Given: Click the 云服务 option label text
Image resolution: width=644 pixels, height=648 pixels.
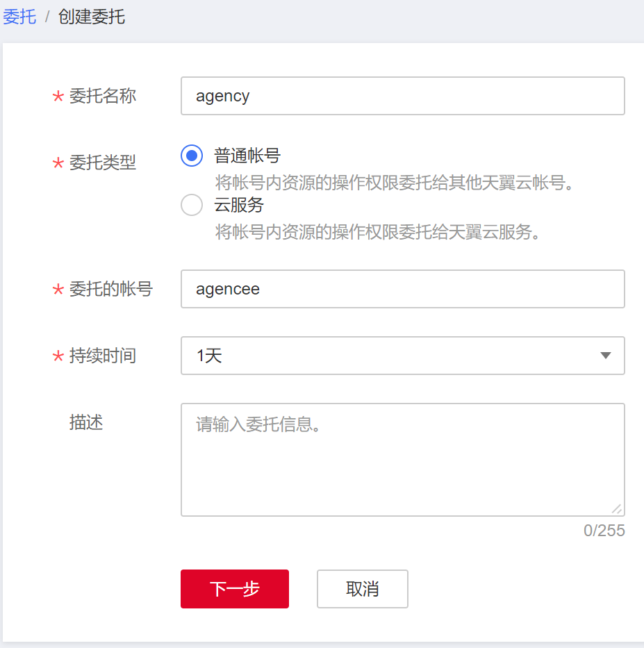Looking at the screenshot, I should point(239,205).
